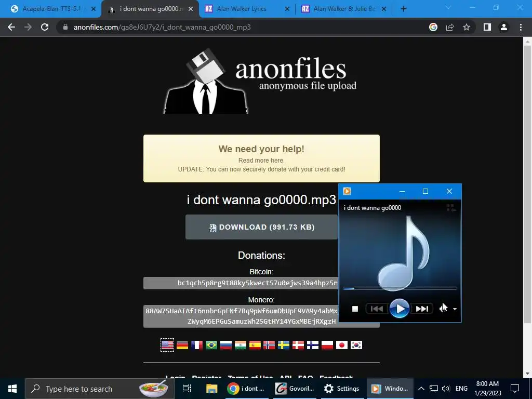The image size is (532, 399).
Task: Select the South Korean flag language
Action: [356, 345]
